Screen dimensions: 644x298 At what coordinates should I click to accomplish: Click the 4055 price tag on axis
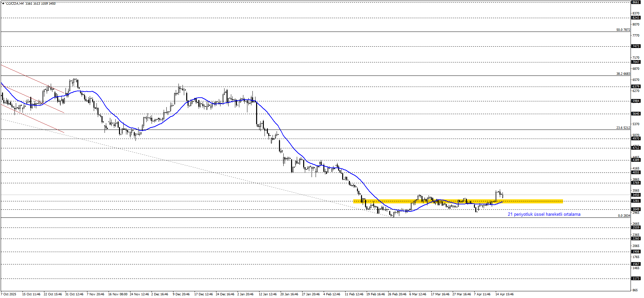[636, 172]
